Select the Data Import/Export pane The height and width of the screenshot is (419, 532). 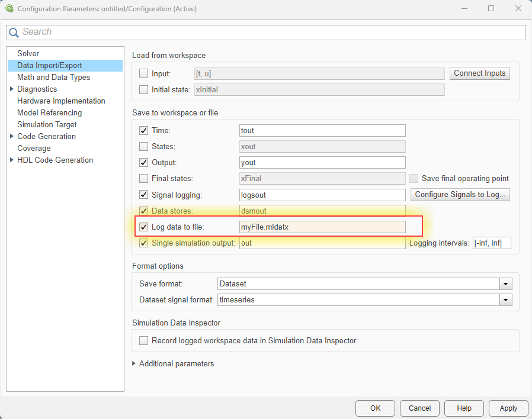pos(65,66)
